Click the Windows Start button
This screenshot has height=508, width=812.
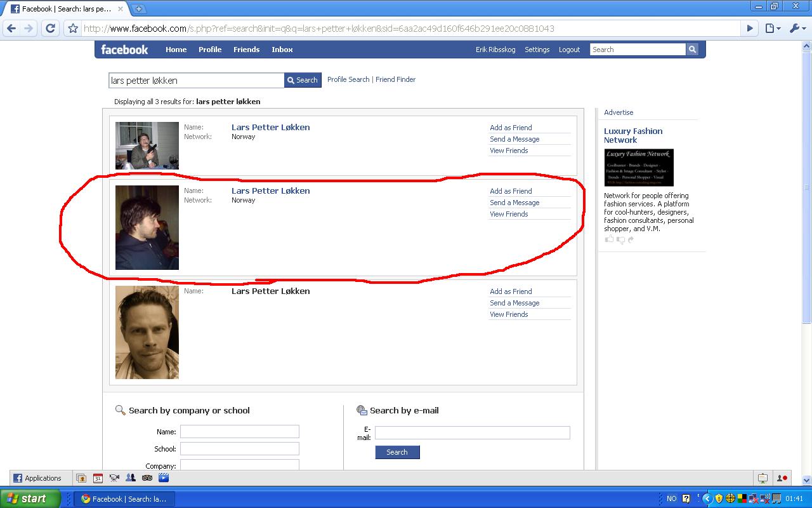(30, 498)
